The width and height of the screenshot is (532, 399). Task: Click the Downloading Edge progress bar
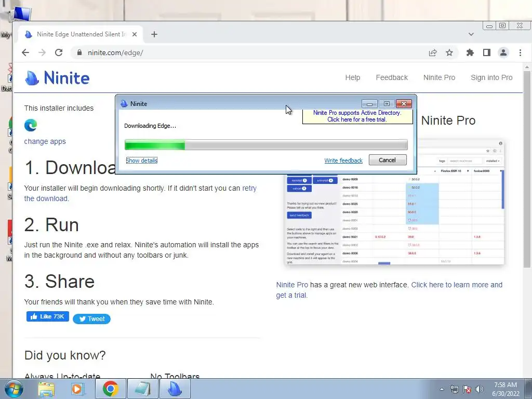[266, 145]
